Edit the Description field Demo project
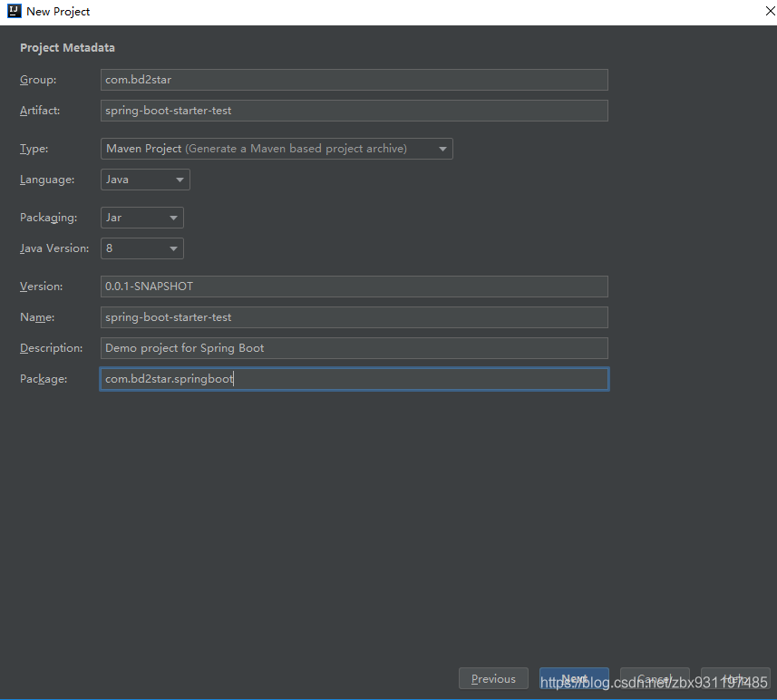Image resolution: width=777 pixels, height=700 pixels. click(x=355, y=348)
